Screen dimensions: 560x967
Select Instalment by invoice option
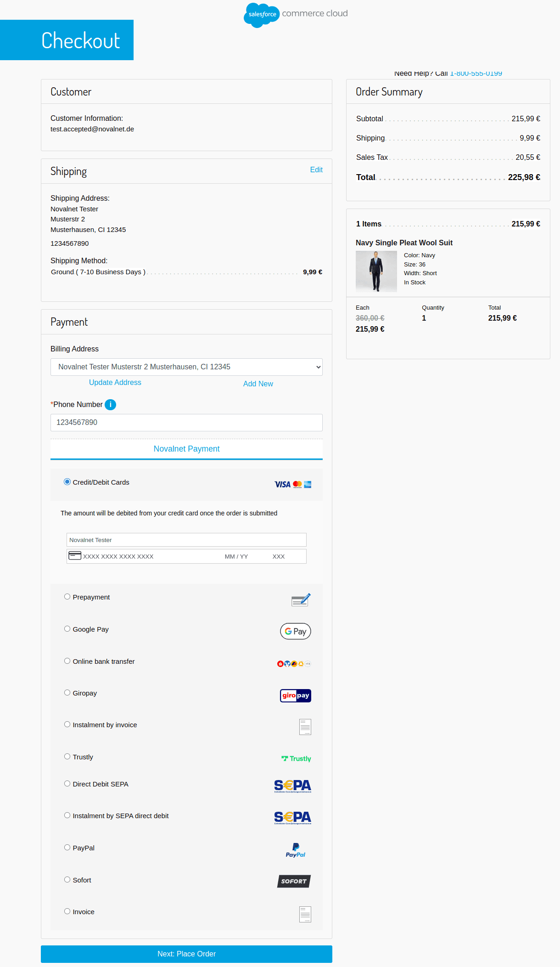pos(67,724)
